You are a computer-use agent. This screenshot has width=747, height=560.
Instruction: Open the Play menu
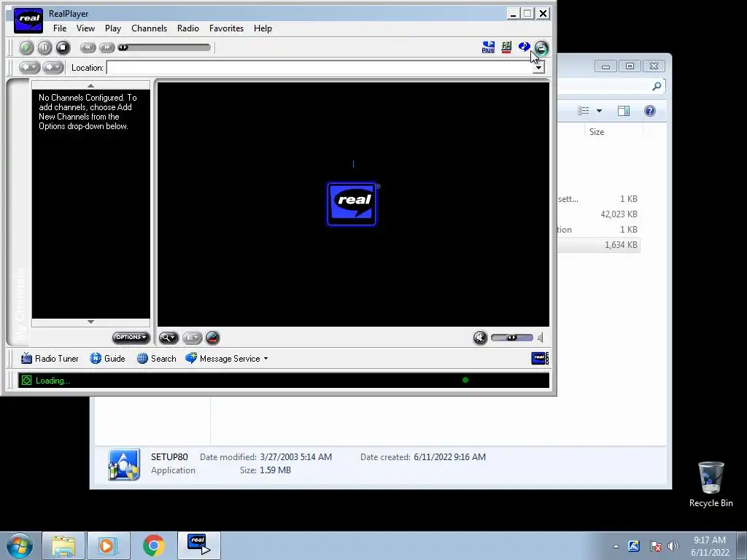tap(113, 28)
